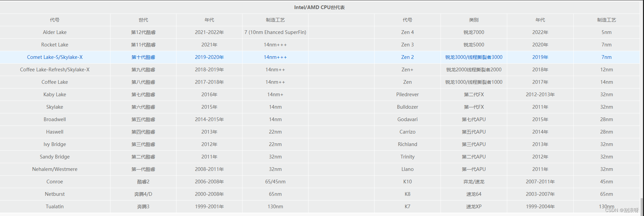This screenshot has width=644, height=216.
Task: Click the 第十代酷睿 highlighted cell
Action: [143, 57]
